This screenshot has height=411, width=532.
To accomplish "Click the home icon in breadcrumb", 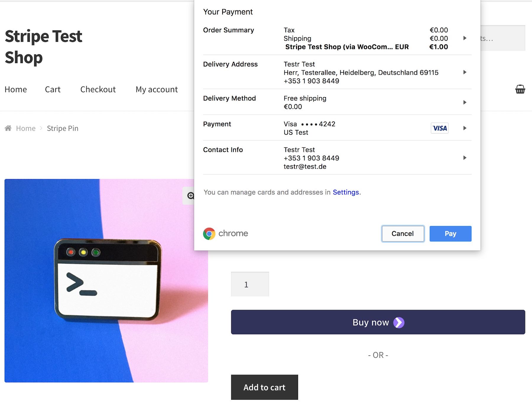I will [8, 128].
